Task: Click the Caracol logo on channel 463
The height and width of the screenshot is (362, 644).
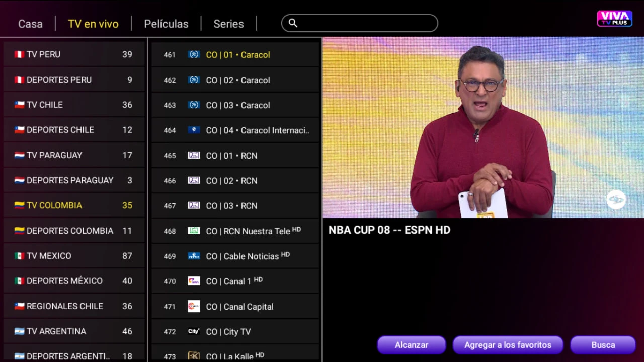Action: click(x=194, y=105)
